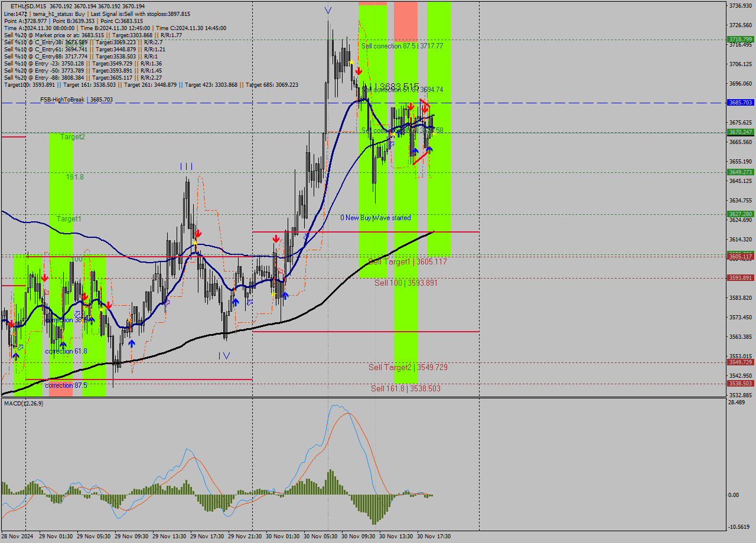Click the '29 Nov 01:30' time axis label

pos(56,537)
